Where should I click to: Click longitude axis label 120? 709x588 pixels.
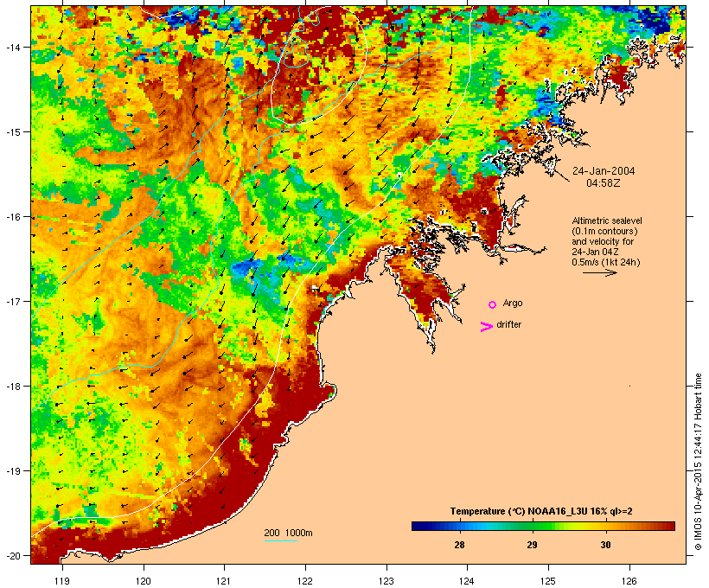coord(144,580)
